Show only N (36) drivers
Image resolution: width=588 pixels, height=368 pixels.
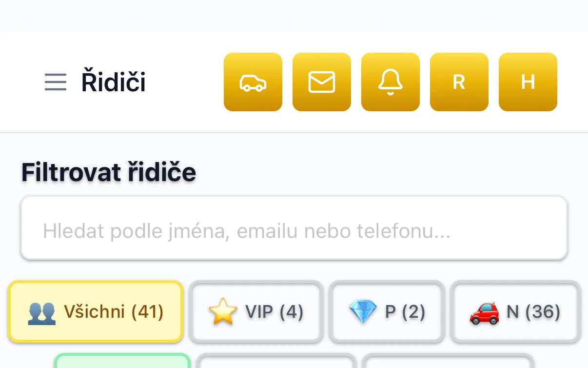point(515,311)
